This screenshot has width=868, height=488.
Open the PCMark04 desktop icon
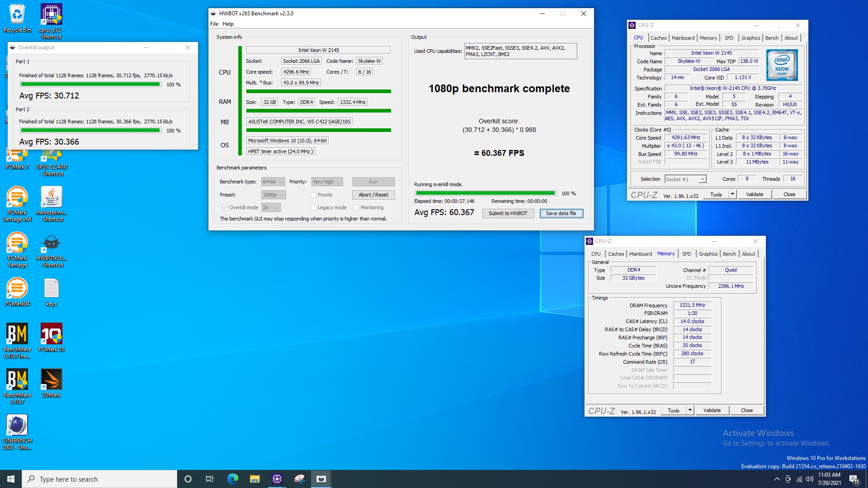tap(17, 292)
